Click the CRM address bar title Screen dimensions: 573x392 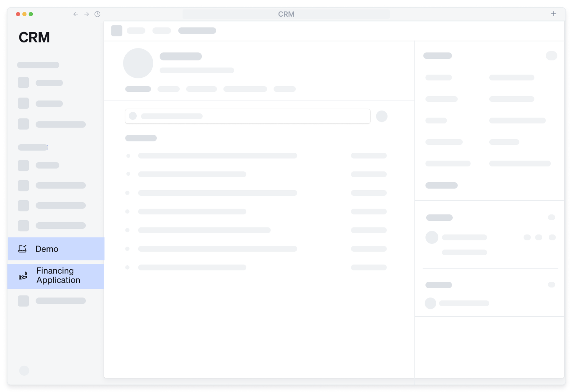(286, 14)
